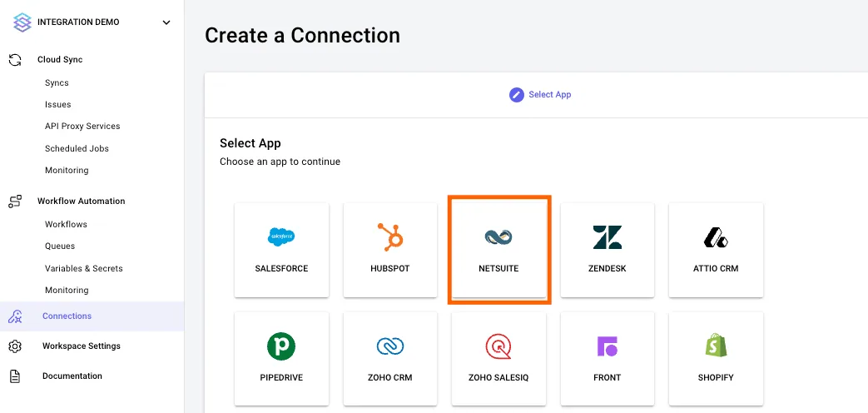Click the Zoho SalesIQ red logo
The width and height of the screenshot is (868, 413).
tap(498, 346)
